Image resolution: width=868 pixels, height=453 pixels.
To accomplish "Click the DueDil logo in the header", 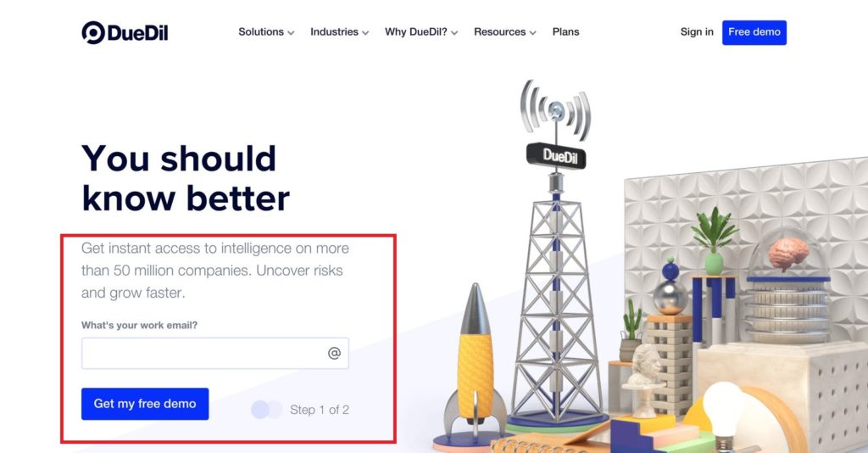I will click(x=125, y=33).
